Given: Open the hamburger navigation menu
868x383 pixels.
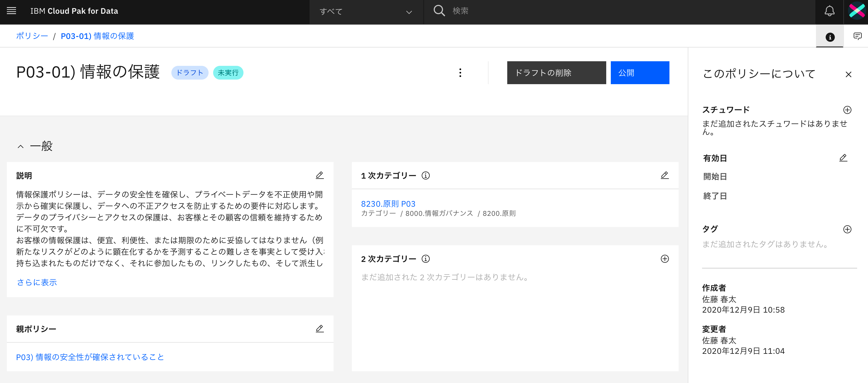Looking at the screenshot, I should (11, 11).
